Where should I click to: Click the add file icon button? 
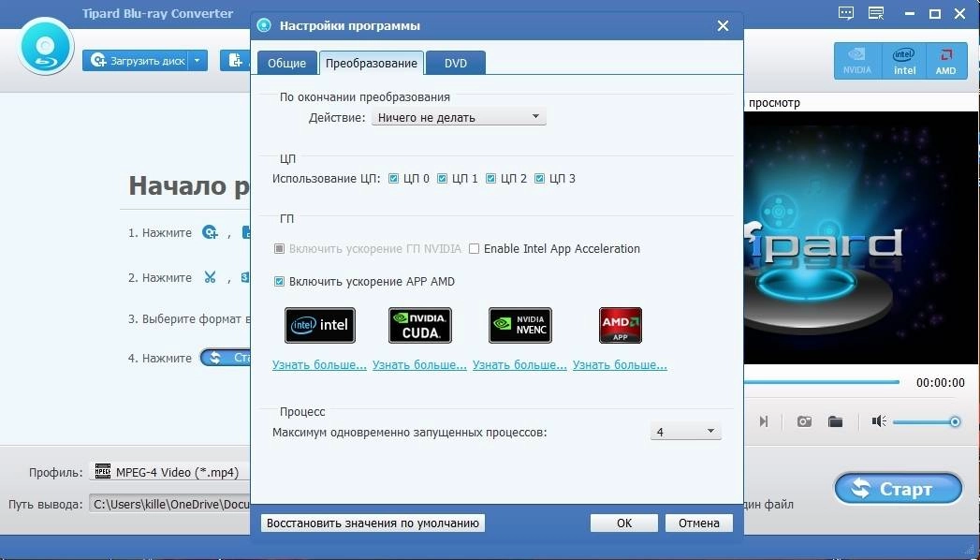pyautogui.click(x=236, y=61)
